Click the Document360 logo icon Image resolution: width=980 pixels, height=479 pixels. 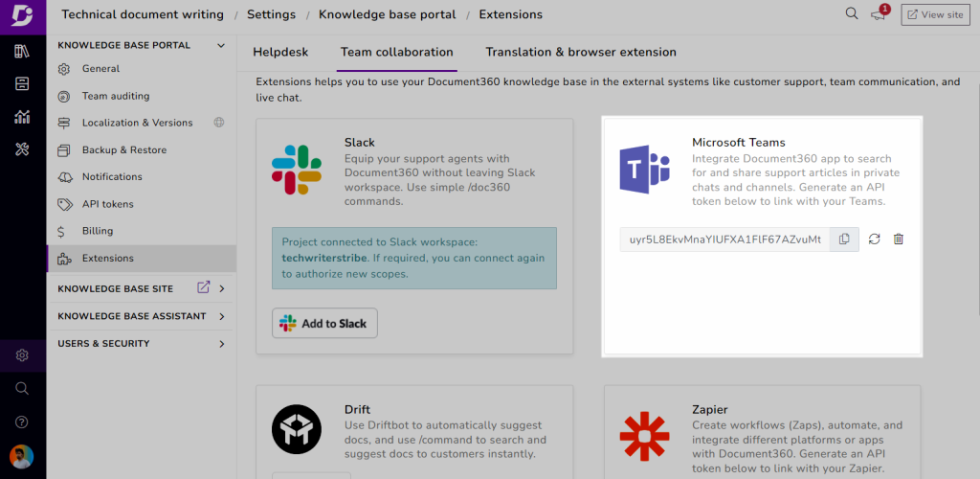pos(23,17)
